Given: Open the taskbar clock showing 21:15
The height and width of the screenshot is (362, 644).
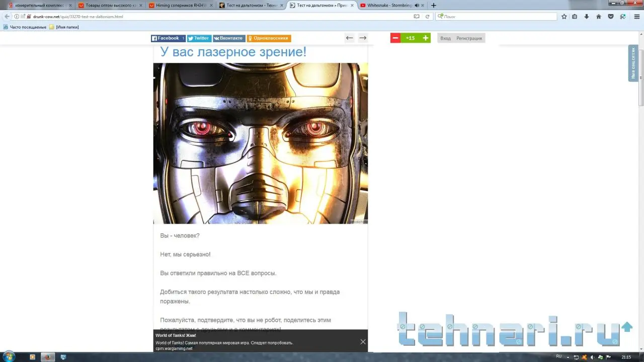Looking at the screenshot, I should coord(626,357).
